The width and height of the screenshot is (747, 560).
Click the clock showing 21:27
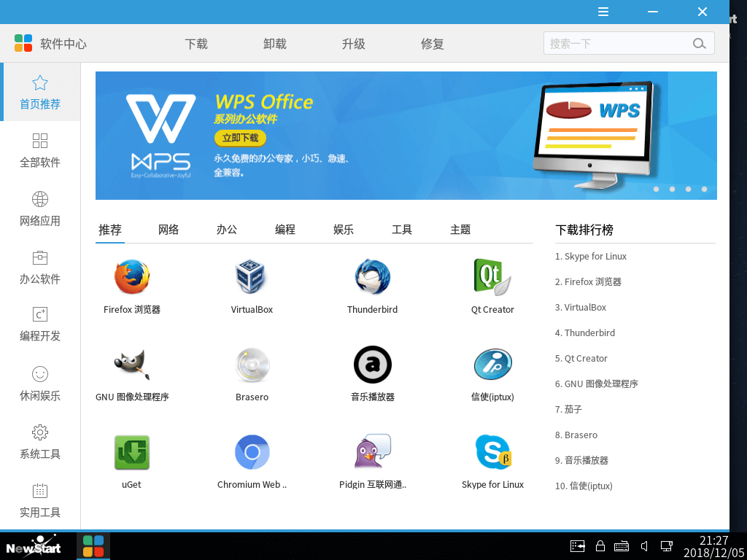(x=713, y=540)
